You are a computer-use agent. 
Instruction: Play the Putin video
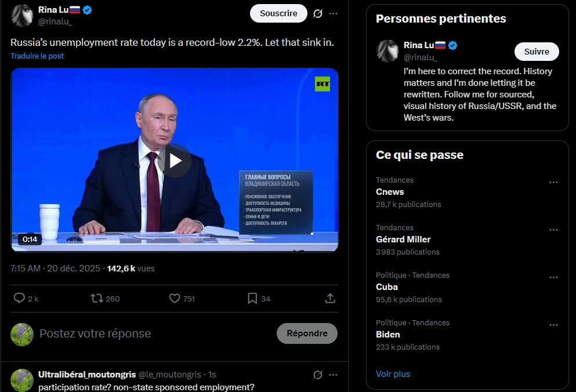tap(175, 161)
